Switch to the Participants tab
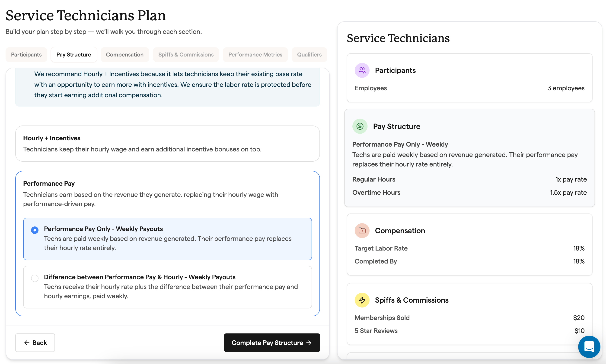Screen dimensions: 606x364 click(x=26, y=54)
